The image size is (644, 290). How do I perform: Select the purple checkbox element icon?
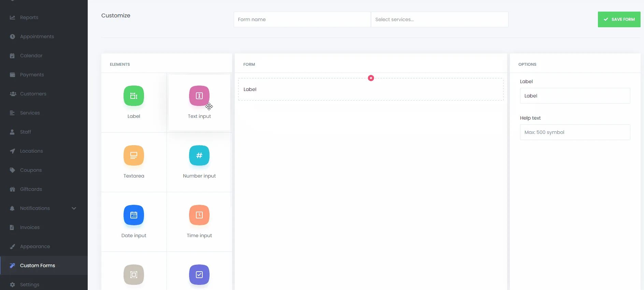click(199, 275)
